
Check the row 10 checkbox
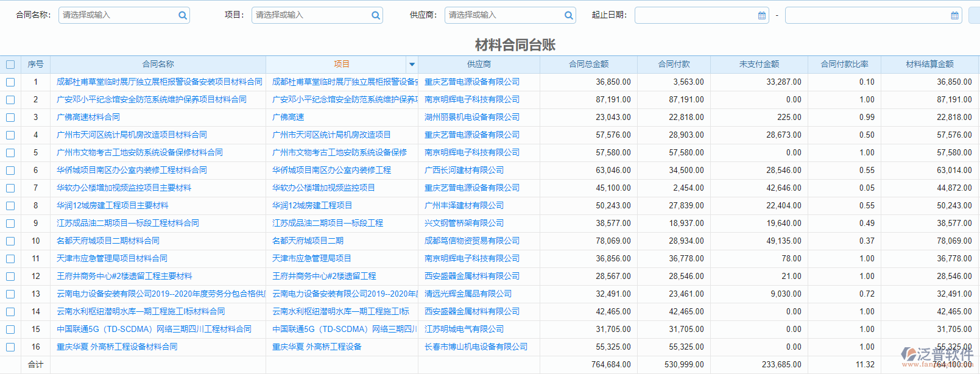[10, 241]
